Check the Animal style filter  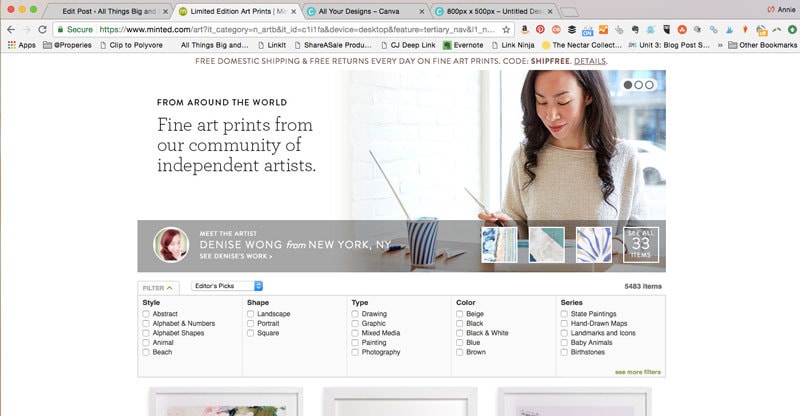pos(146,342)
